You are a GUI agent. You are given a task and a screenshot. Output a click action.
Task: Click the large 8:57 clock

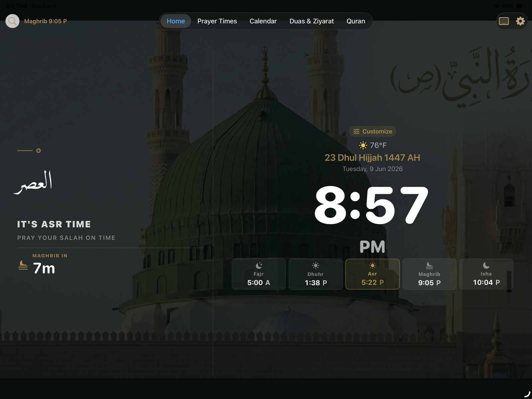click(x=371, y=205)
